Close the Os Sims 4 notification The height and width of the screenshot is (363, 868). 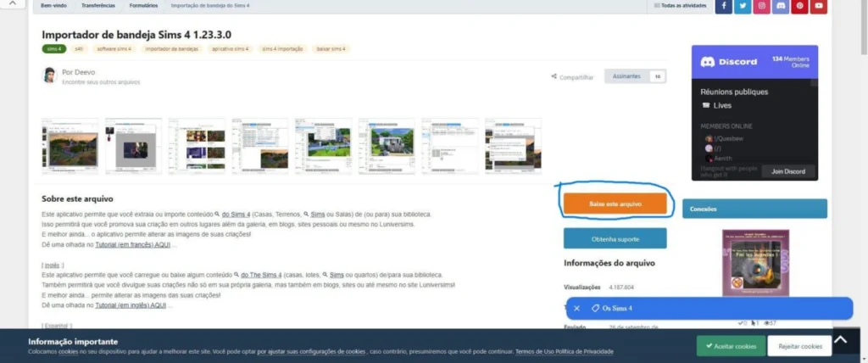pyautogui.click(x=576, y=308)
